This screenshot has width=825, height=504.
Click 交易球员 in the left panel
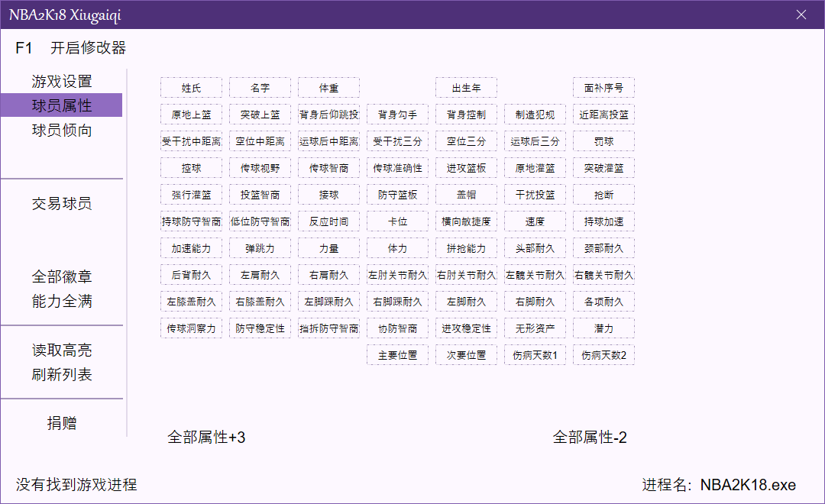(x=61, y=204)
